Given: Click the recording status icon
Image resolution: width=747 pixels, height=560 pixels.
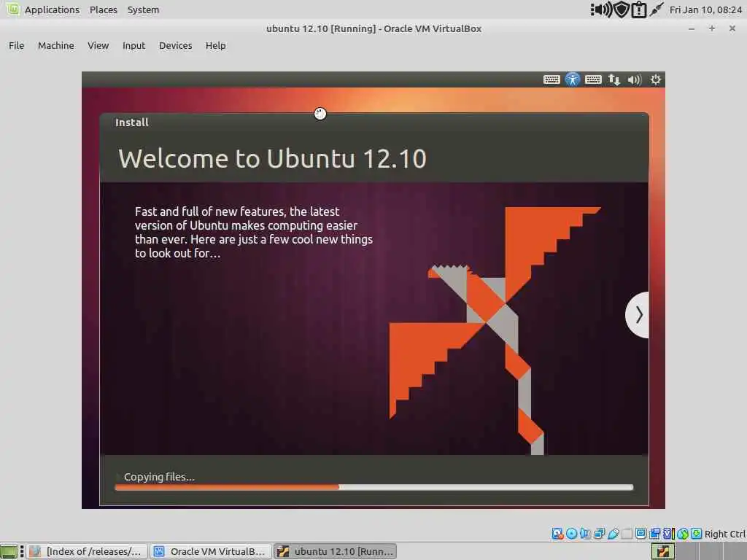Looking at the screenshot, I should pos(654,534).
